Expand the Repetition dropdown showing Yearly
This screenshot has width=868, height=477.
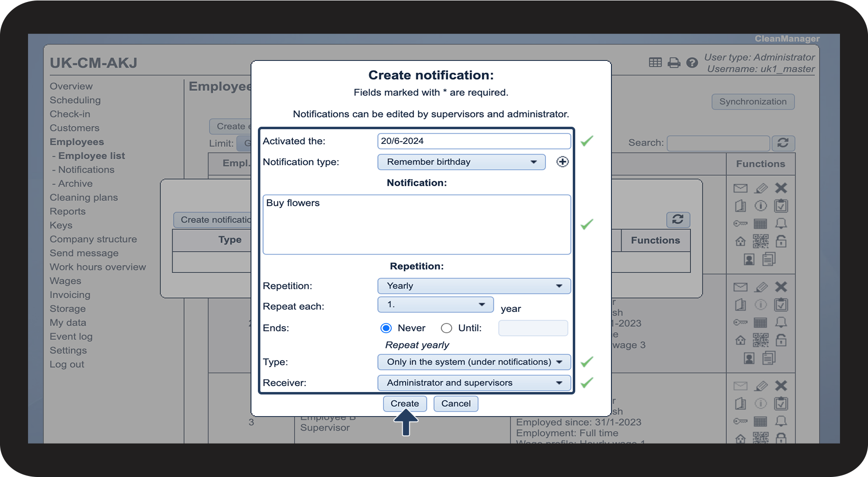[474, 286]
